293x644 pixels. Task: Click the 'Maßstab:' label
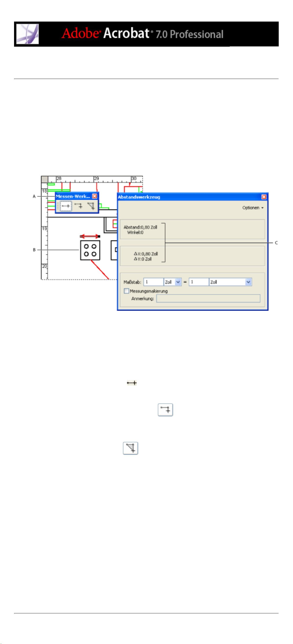(132, 282)
